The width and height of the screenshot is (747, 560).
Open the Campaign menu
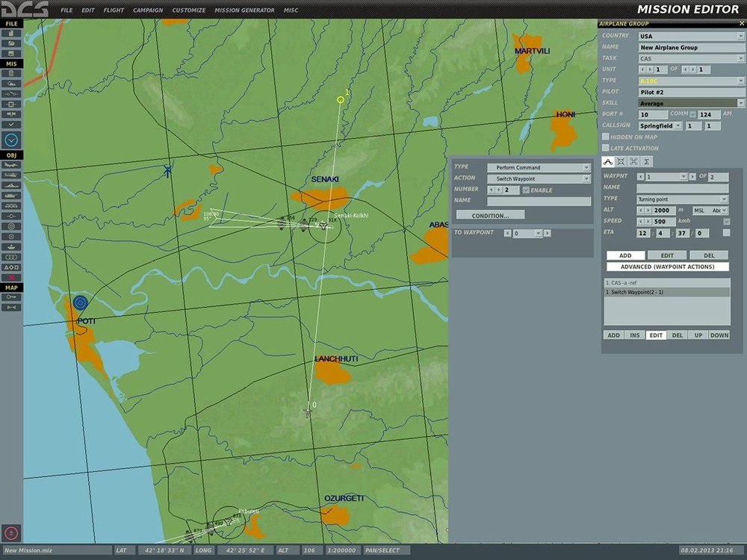(148, 10)
